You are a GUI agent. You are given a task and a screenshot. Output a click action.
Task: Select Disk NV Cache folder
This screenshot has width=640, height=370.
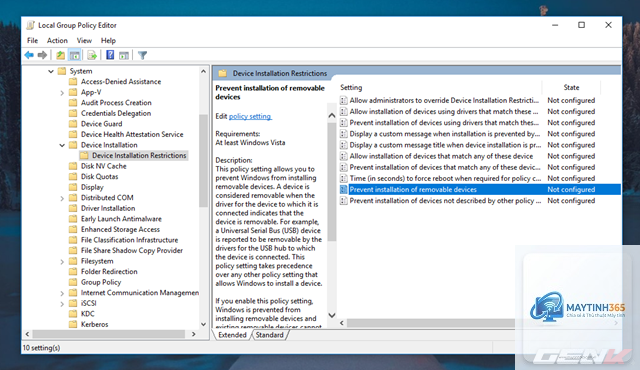point(103,166)
